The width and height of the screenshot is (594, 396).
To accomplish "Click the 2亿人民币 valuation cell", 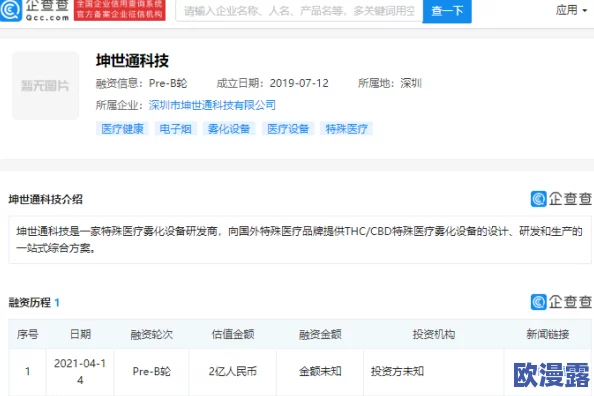I will tap(233, 371).
